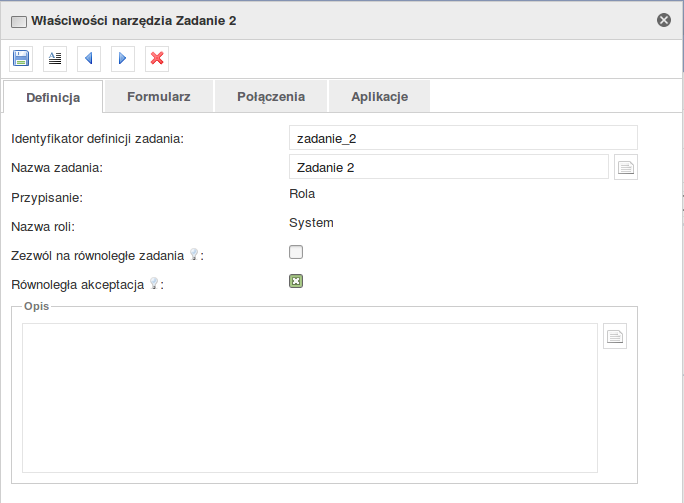The height and width of the screenshot is (503, 684).
Task: Click the Opis fieldset legend
Action: (x=36, y=306)
